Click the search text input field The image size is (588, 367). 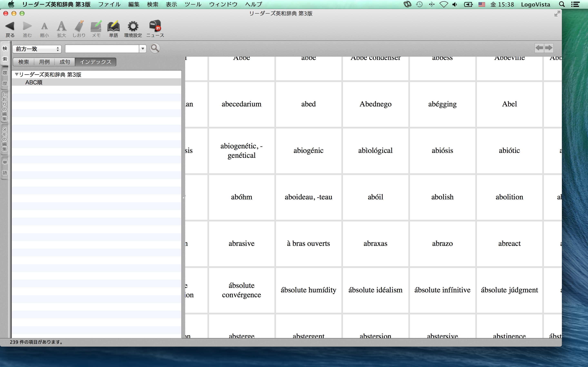click(x=102, y=49)
